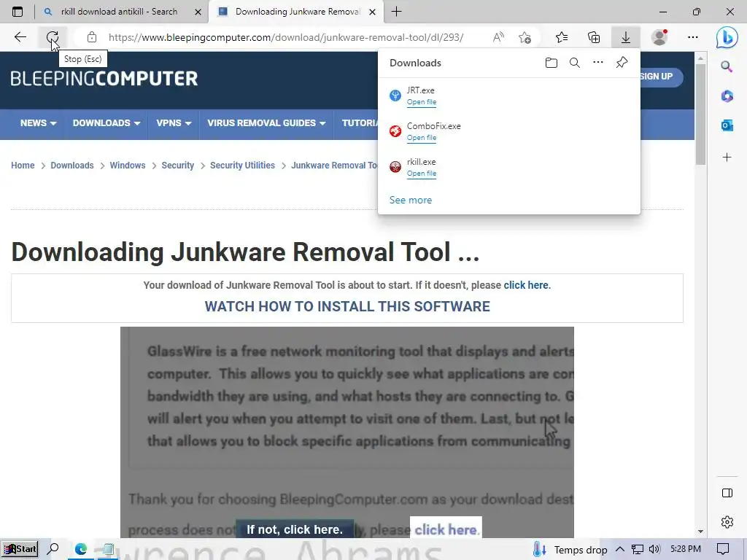Open taskbar search magnifier
The height and width of the screenshot is (560, 747).
(53, 549)
